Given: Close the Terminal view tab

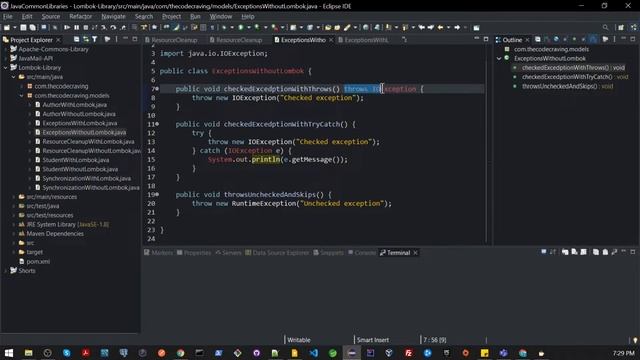Looking at the screenshot, I should [x=415, y=253].
